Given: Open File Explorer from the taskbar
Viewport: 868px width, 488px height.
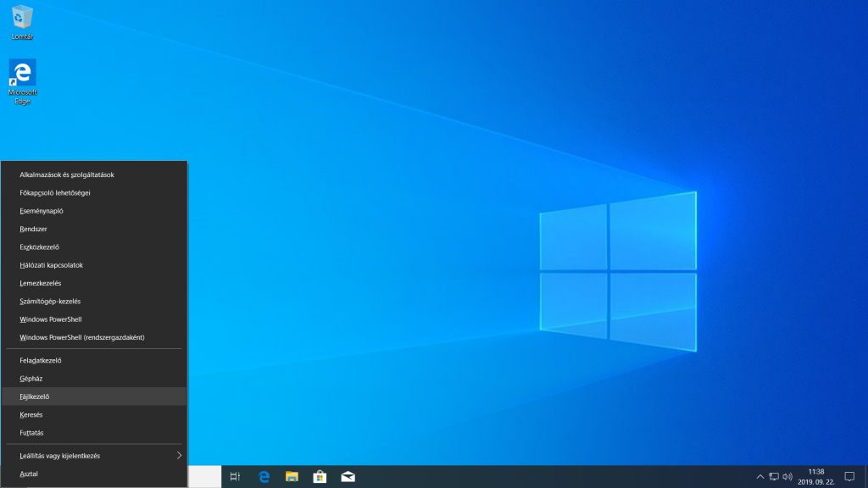Looking at the screenshot, I should (292, 476).
